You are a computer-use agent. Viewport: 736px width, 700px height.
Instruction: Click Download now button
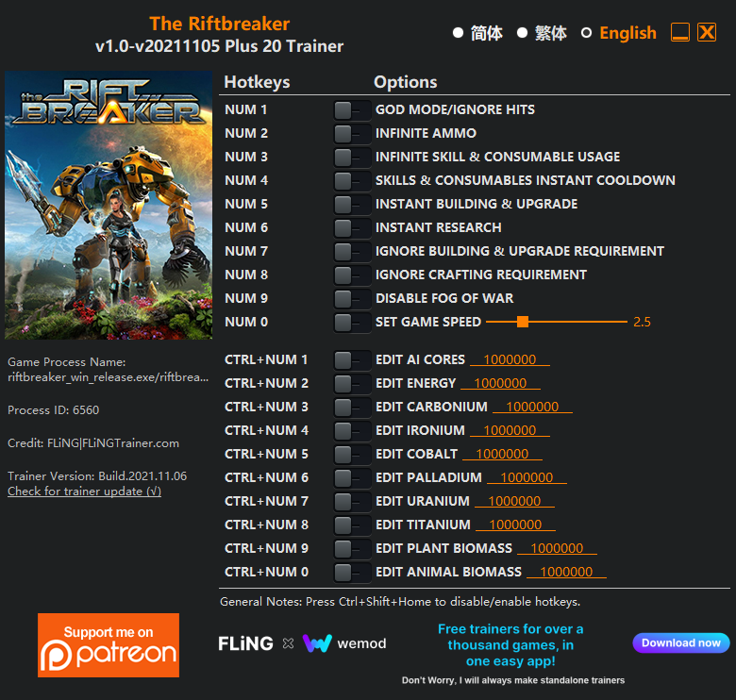(681, 642)
